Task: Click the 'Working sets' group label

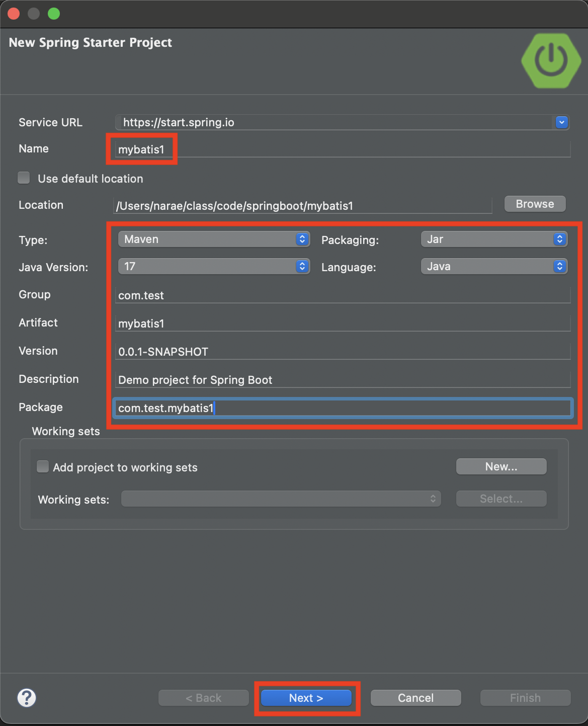Action: pos(66,431)
